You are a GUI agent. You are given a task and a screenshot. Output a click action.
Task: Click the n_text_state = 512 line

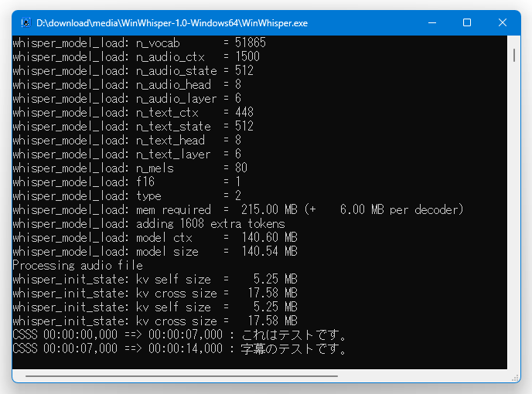[x=133, y=127]
